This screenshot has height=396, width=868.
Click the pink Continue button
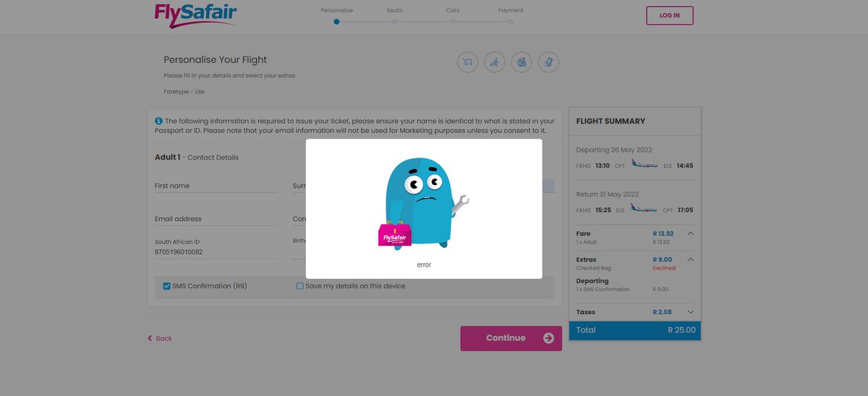(x=511, y=338)
